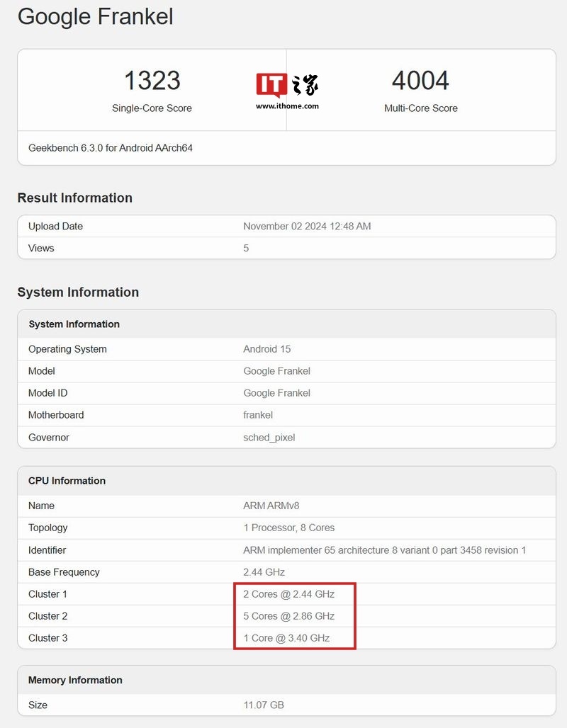Select the upload date November 02 2024 value
This screenshot has width=567, height=728.
point(307,227)
